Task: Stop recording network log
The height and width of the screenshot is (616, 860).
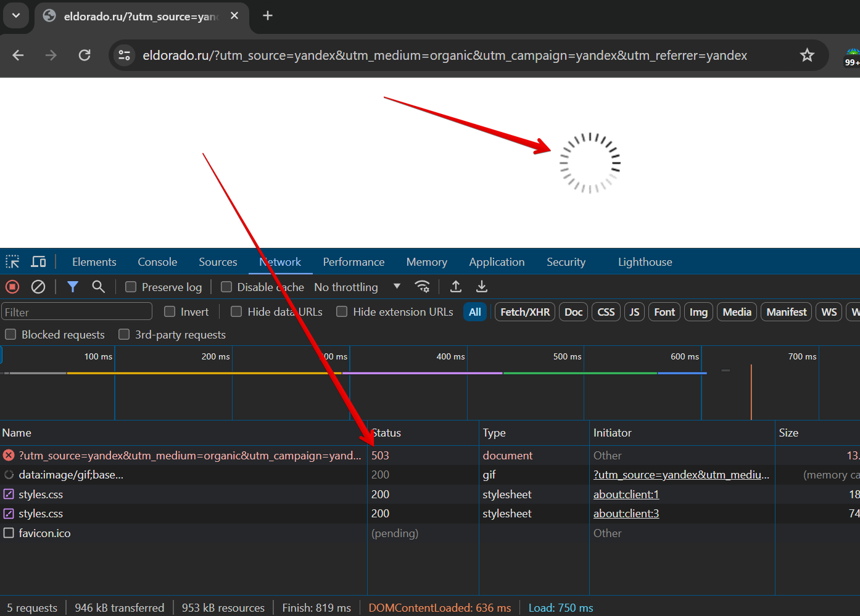Action: click(12, 287)
